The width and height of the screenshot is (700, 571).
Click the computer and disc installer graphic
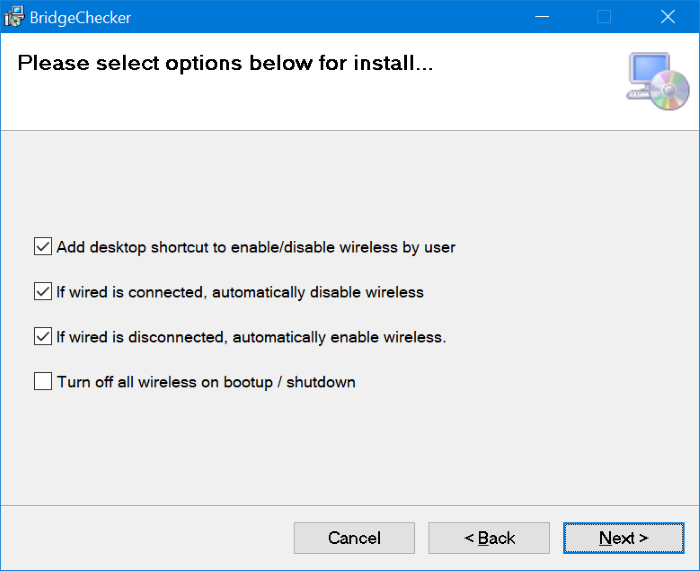(658, 81)
